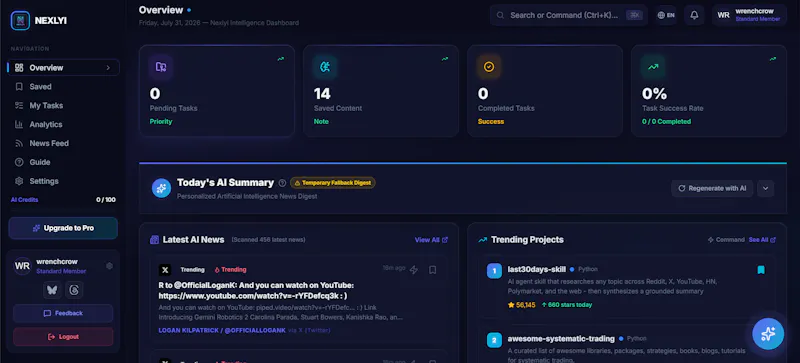Image resolution: width=800 pixels, height=363 pixels.
Task: Click Regenerate with AI button
Action: click(x=712, y=188)
